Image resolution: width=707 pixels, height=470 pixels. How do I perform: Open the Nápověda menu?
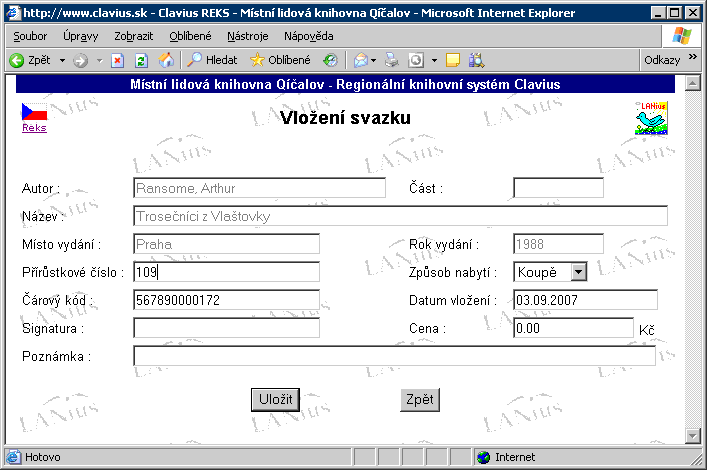[x=308, y=36]
